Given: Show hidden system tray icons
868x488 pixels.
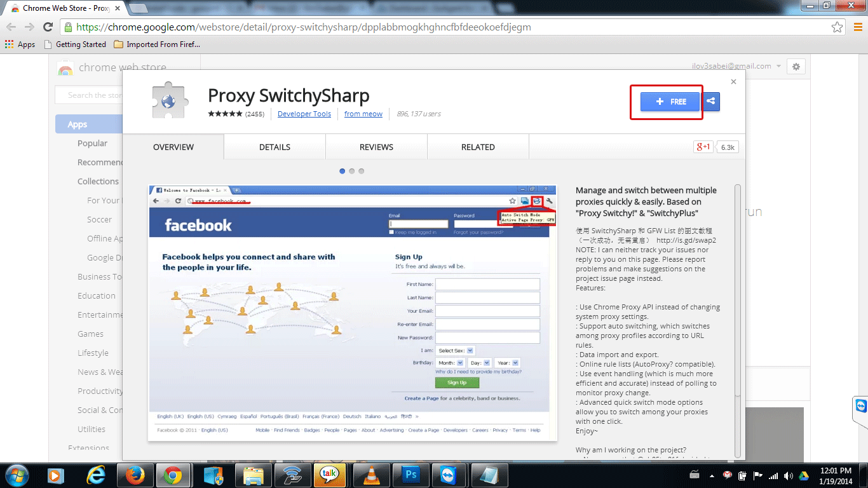Looking at the screenshot, I should pyautogui.click(x=712, y=475).
